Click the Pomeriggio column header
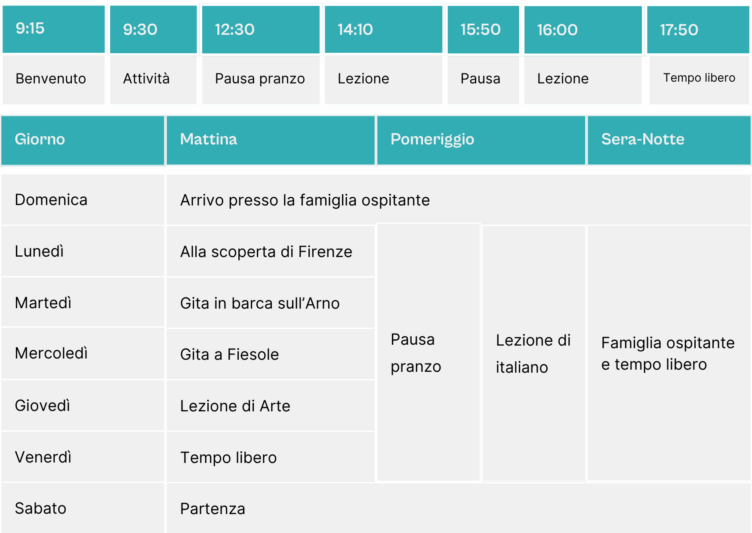Viewport: 752px width, 533px height. point(480,140)
